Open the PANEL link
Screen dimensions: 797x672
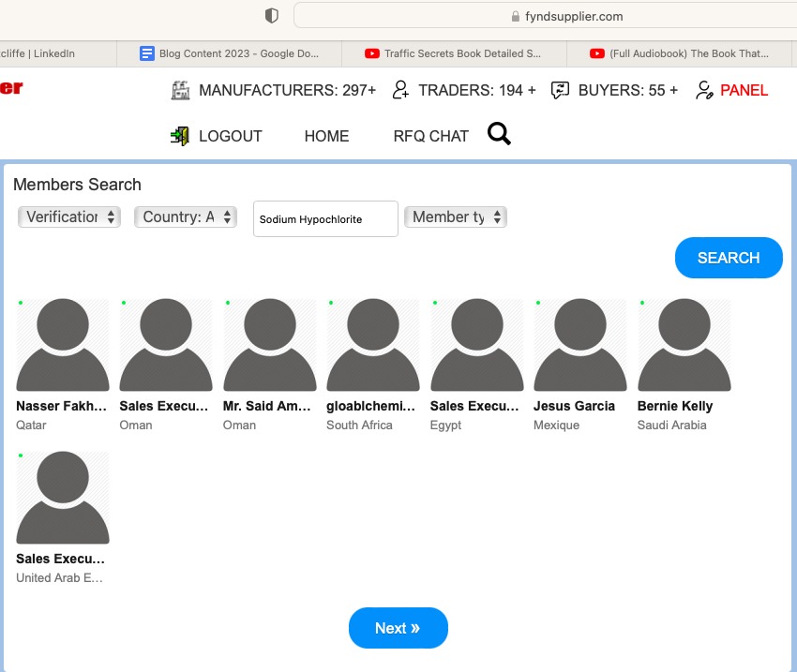[744, 90]
